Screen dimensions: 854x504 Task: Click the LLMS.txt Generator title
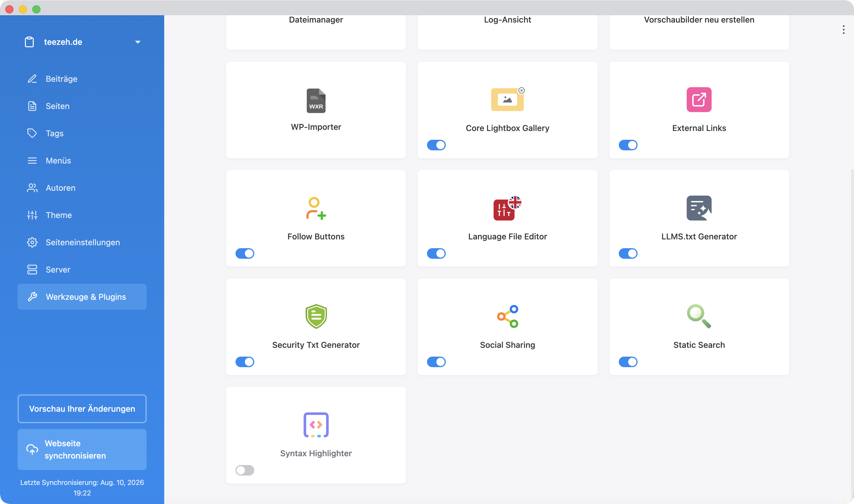coord(699,236)
